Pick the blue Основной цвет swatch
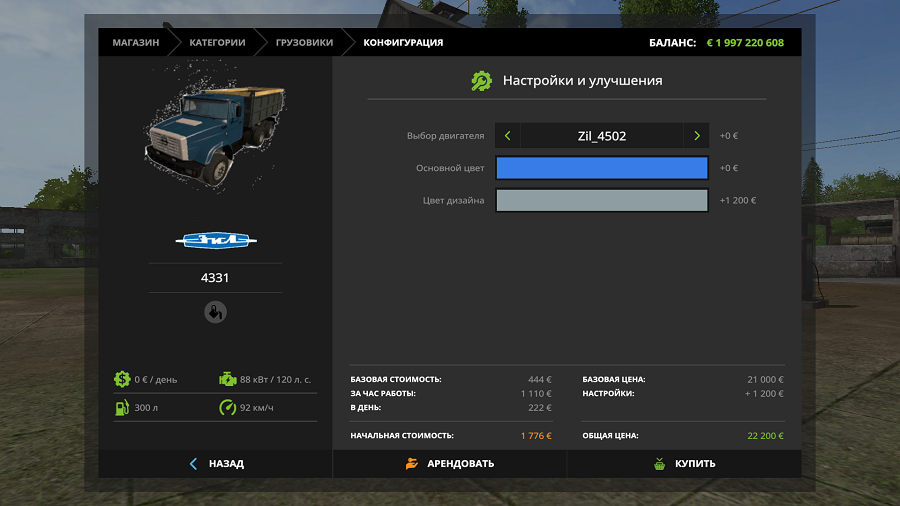Viewport: 900px width, 506px height. point(602,168)
